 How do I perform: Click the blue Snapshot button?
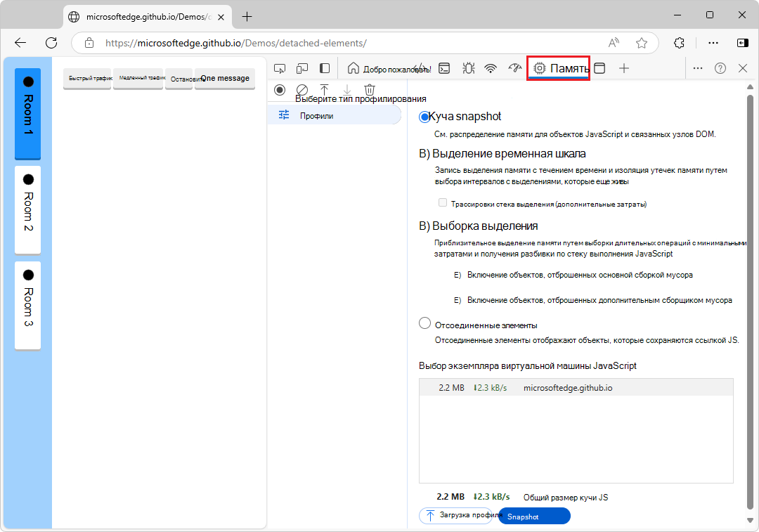click(533, 515)
